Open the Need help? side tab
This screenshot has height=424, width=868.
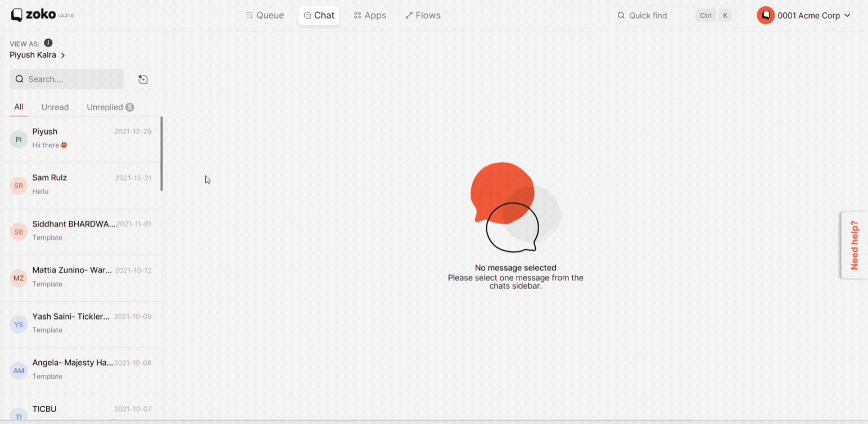point(854,245)
